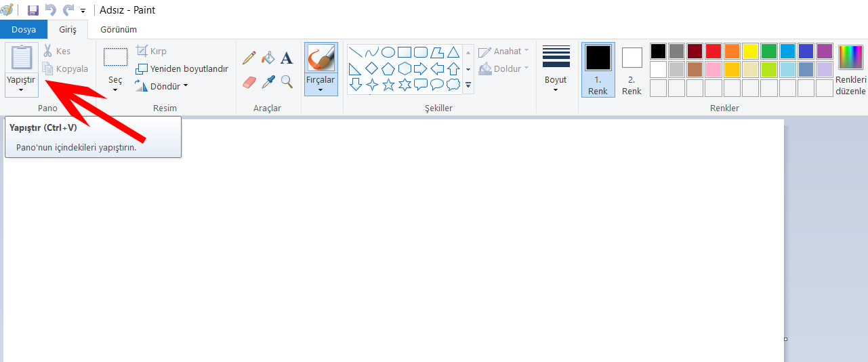Image resolution: width=868 pixels, height=362 pixels.
Task: Select the Right triangle shape
Action: (355, 68)
